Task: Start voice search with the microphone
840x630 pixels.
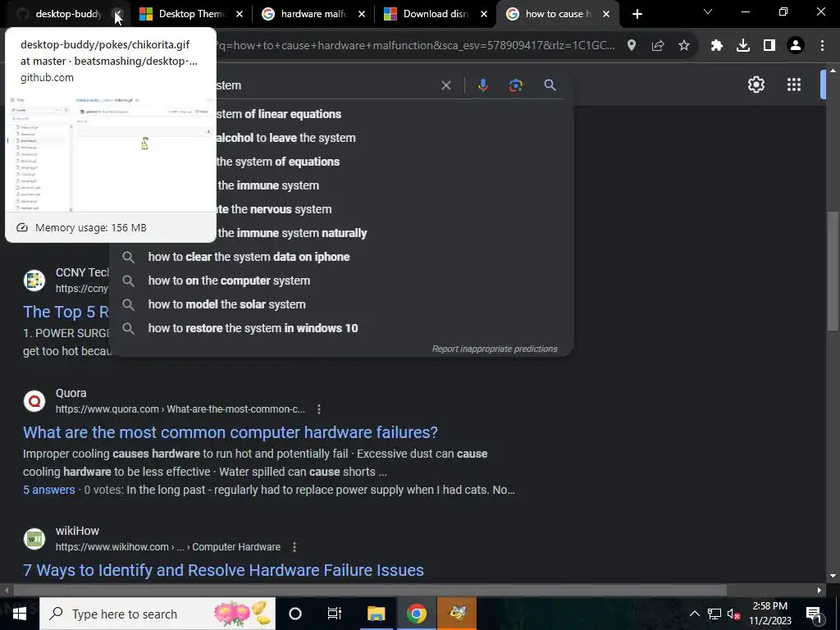Action: click(482, 85)
